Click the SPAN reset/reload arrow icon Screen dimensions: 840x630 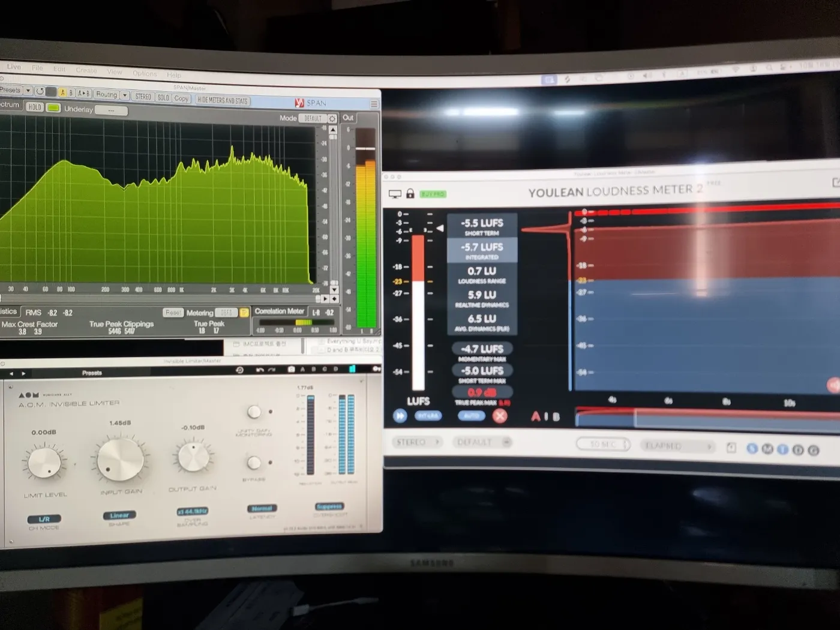pos(40,91)
